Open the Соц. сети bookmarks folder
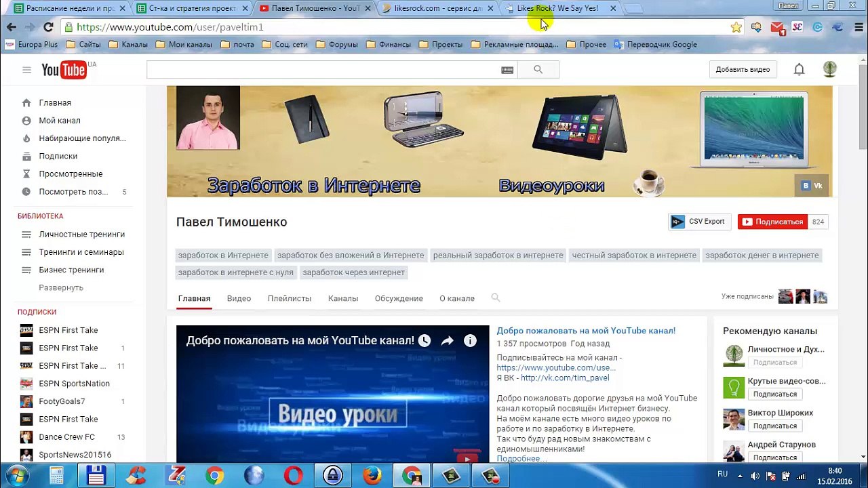This screenshot has width=868, height=488. pyautogui.click(x=284, y=45)
